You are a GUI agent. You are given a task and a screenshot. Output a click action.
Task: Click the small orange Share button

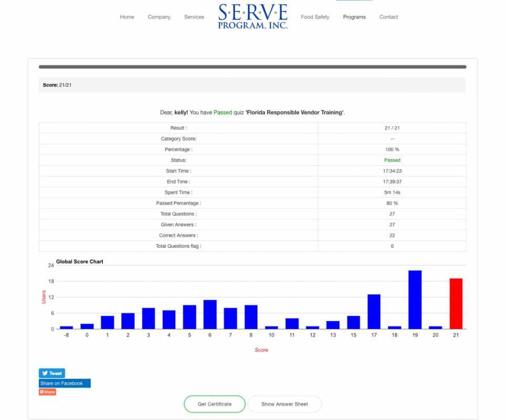point(47,392)
